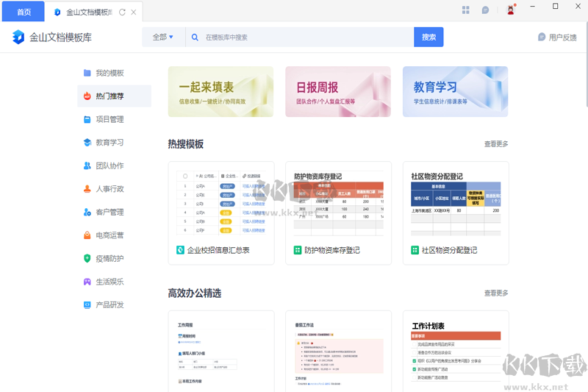588x392 pixels.
Task: Click the vertical scrollbar thumb
Action: (x=586, y=65)
